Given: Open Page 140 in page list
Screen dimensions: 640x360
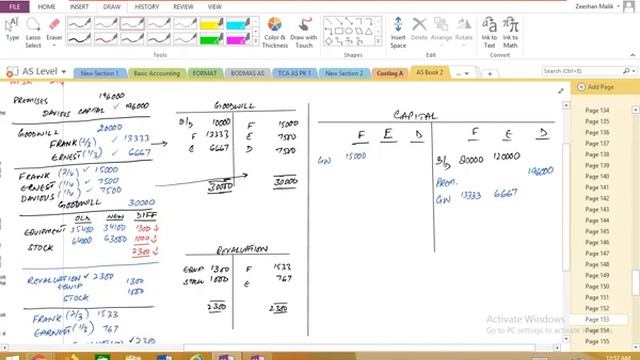Looking at the screenshot, I should click(597, 176).
